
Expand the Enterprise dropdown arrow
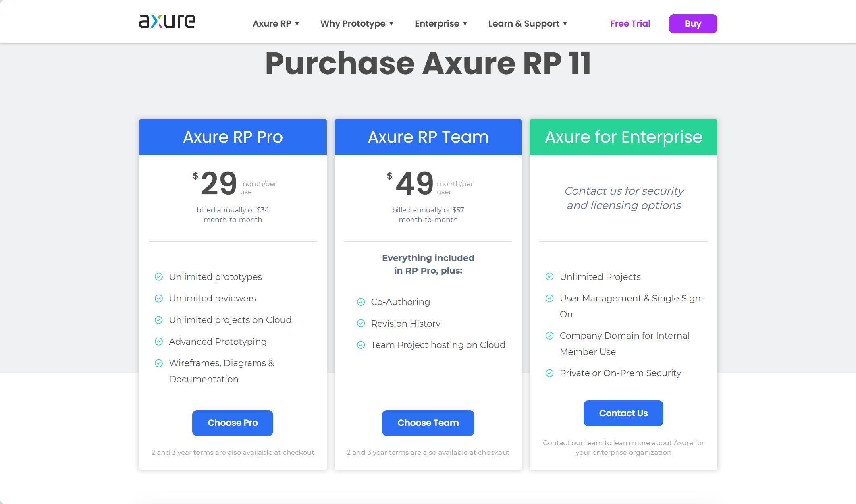click(x=465, y=24)
